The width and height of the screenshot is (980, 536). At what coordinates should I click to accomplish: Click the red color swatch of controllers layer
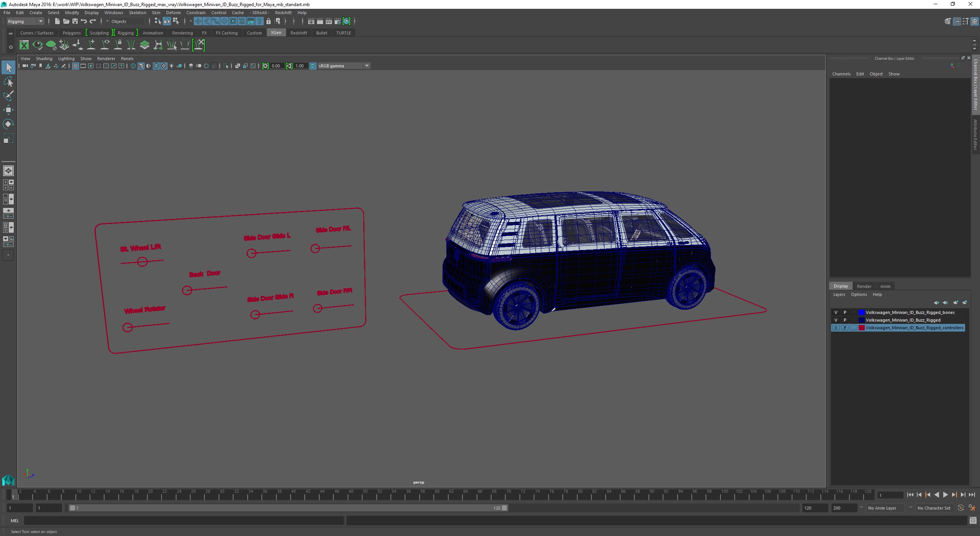pyautogui.click(x=861, y=328)
